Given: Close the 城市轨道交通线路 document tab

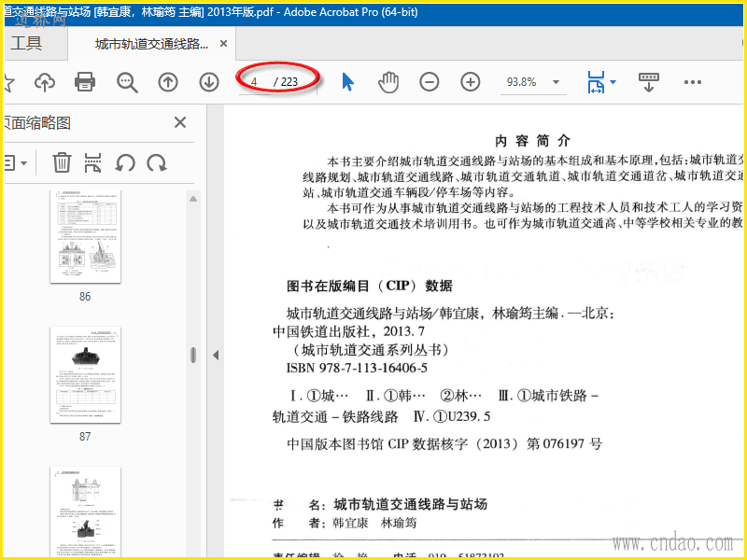Looking at the screenshot, I should coord(223,44).
